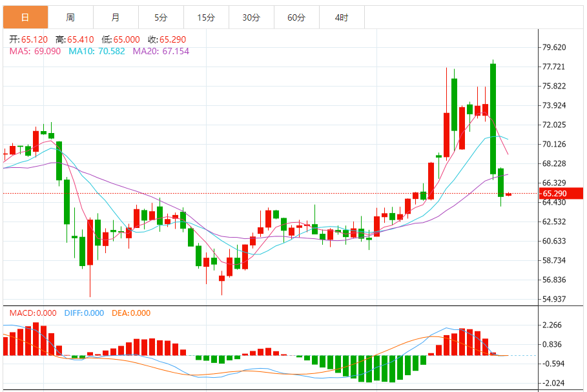Click the 54.937 price axis label
The image size is (587, 392).
click(554, 299)
